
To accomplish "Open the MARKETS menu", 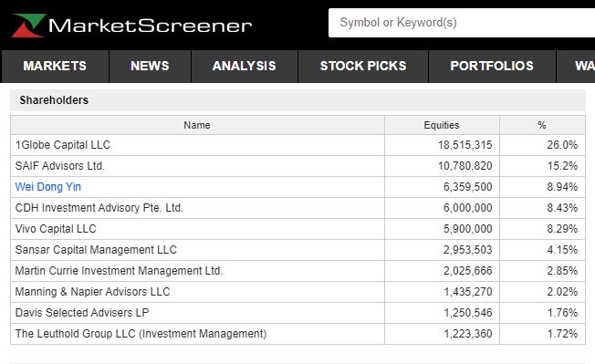I will click(x=55, y=66).
